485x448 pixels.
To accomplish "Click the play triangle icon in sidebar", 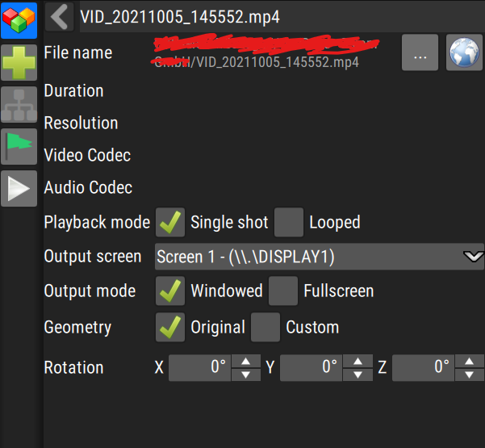I will [x=19, y=188].
